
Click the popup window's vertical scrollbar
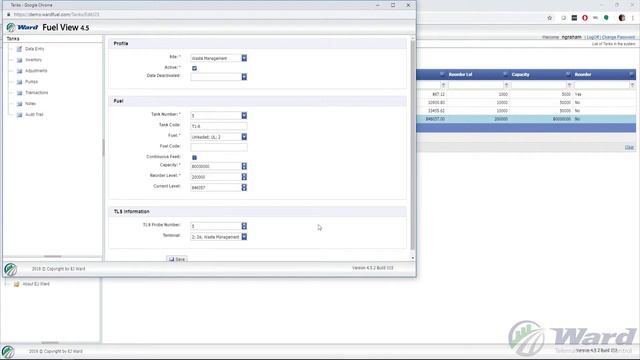coord(413,145)
